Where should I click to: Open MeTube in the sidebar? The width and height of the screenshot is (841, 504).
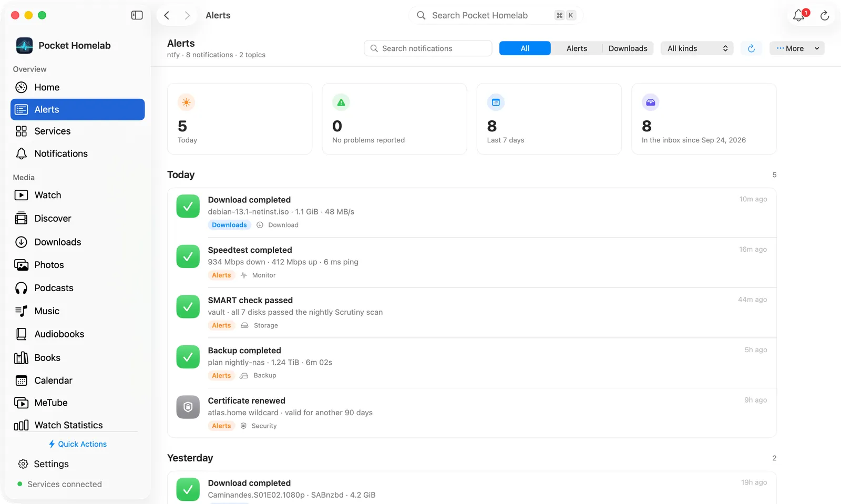click(77, 403)
